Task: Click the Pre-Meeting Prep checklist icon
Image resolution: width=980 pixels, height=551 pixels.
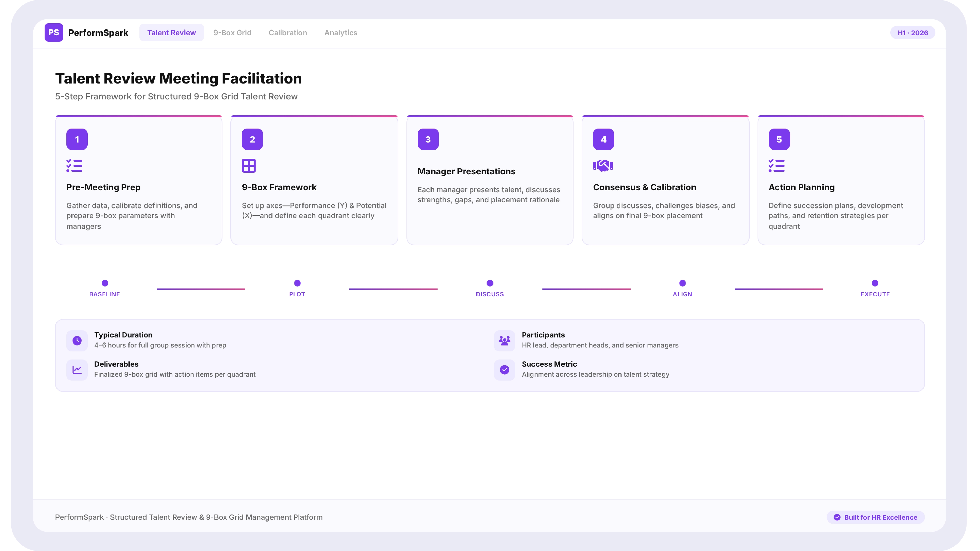Action: coord(74,166)
